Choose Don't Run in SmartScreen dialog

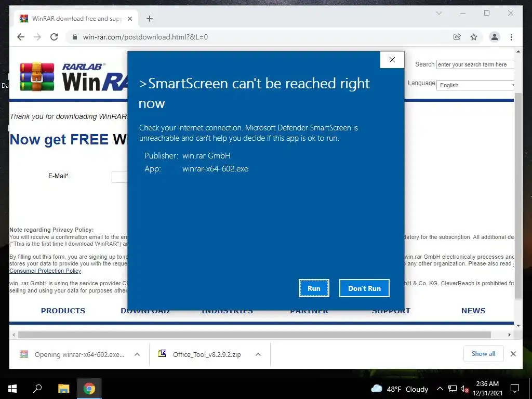[364, 288]
